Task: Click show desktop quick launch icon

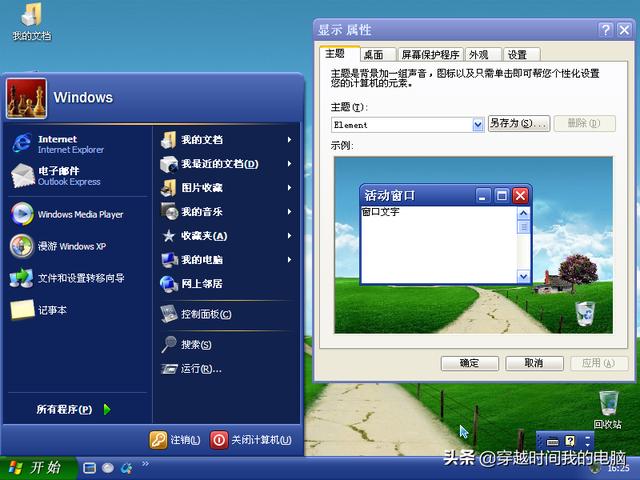Action: coord(89,468)
